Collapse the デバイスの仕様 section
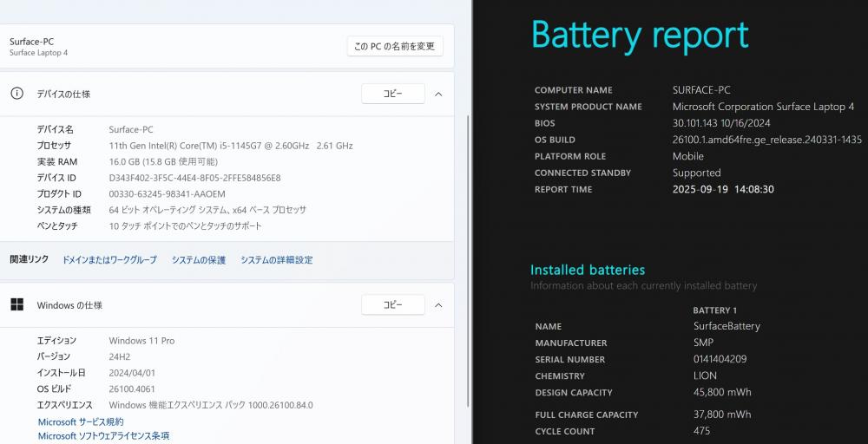The width and height of the screenshot is (868, 444). click(438, 94)
